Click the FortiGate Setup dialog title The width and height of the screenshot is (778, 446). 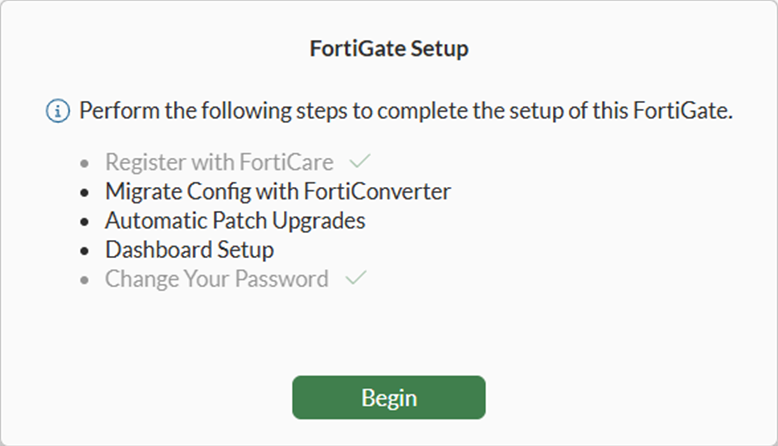coord(389,48)
